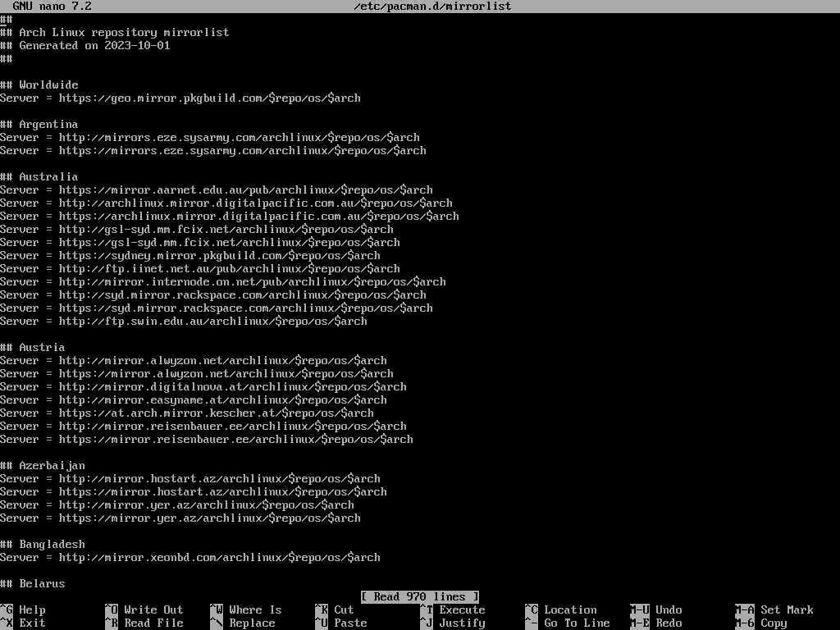
Task: Click the ftp.swin.edu.au server line
Action: click(184, 321)
